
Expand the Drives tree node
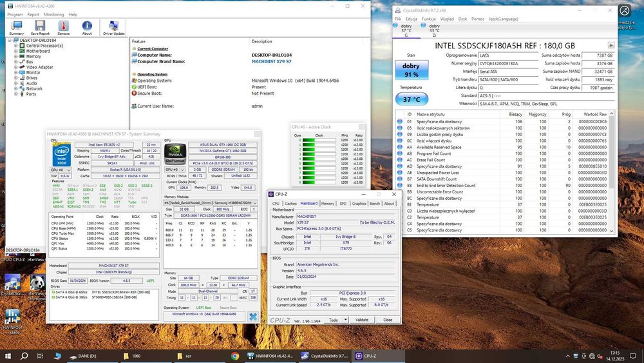coord(16,78)
